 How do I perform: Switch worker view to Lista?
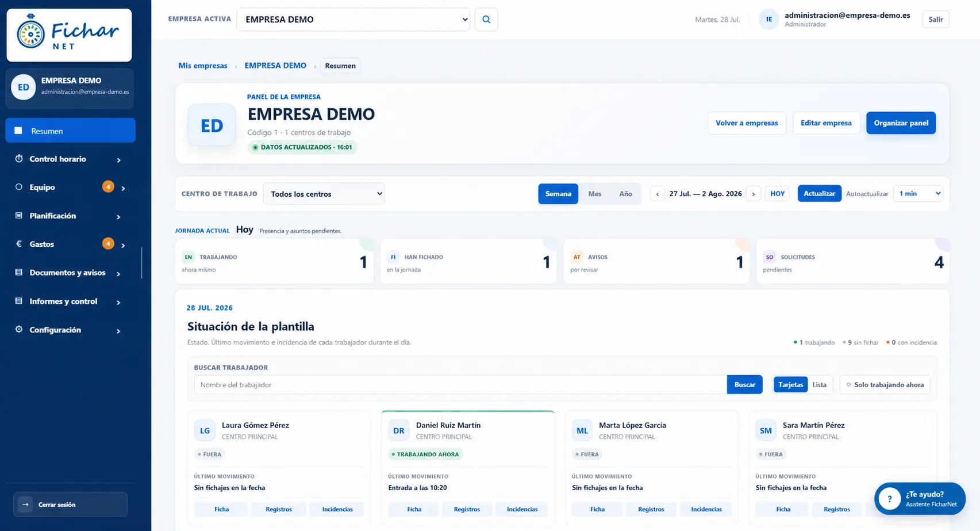[820, 385]
